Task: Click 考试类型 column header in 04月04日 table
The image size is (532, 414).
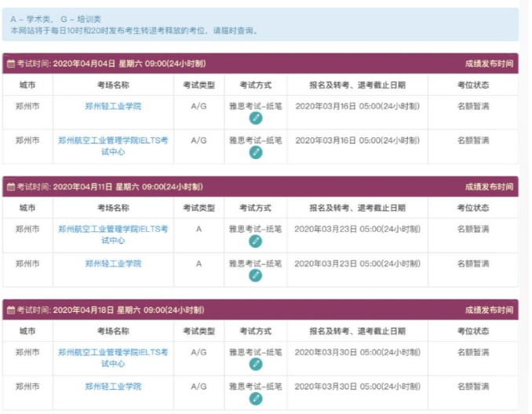Action: click(199, 85)
